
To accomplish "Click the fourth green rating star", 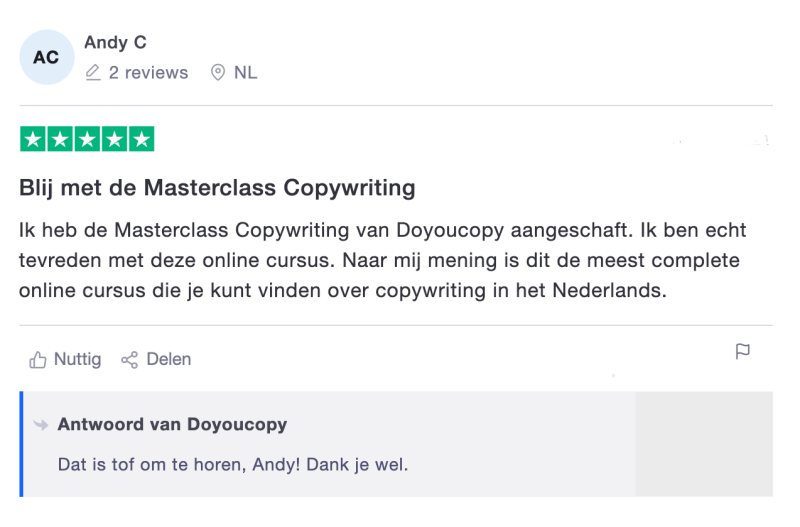I will click(x=114, y=139).
